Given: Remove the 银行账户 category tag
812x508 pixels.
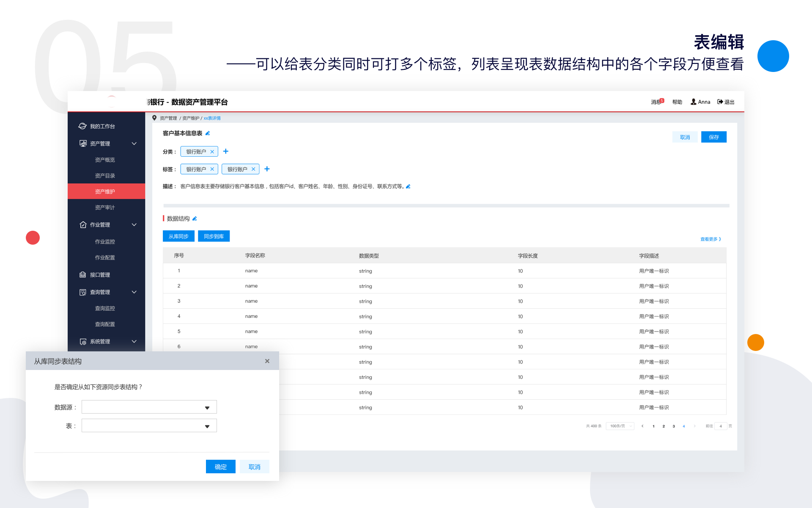Looking at the screenshot, I should (212, 152).
